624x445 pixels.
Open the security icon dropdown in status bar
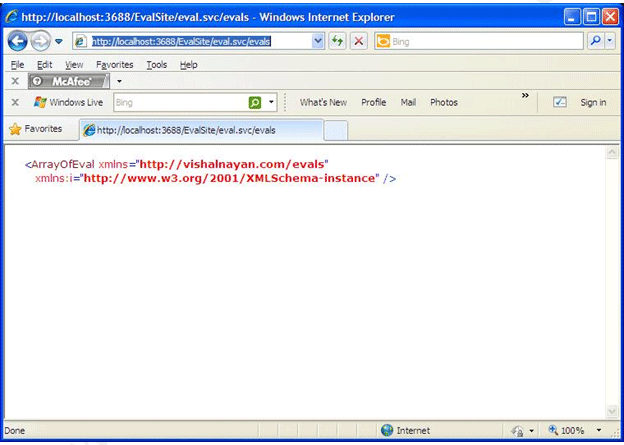(531, 431)
